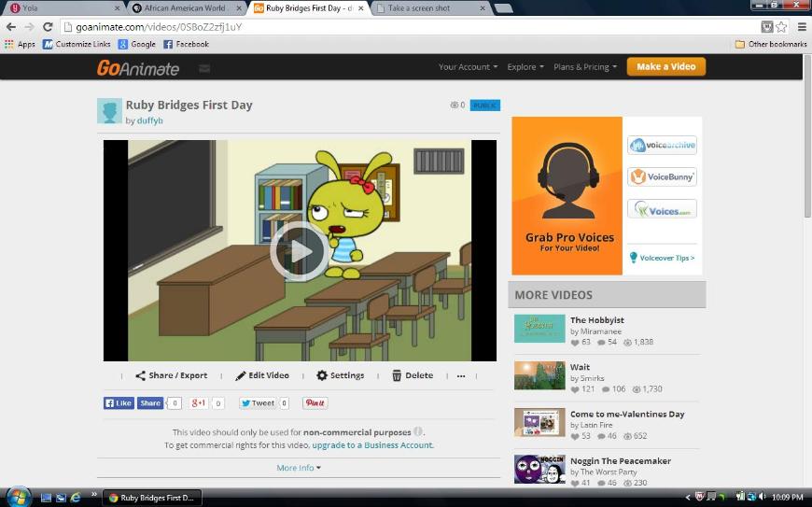Click the 10:09 PM system clock
The image size is (812, 507).
point(787,497)
